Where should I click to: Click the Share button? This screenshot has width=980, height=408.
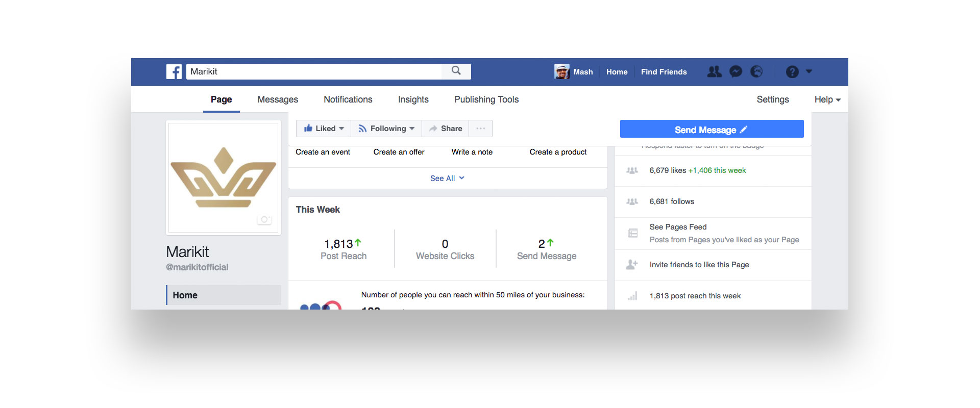(446, 129)
